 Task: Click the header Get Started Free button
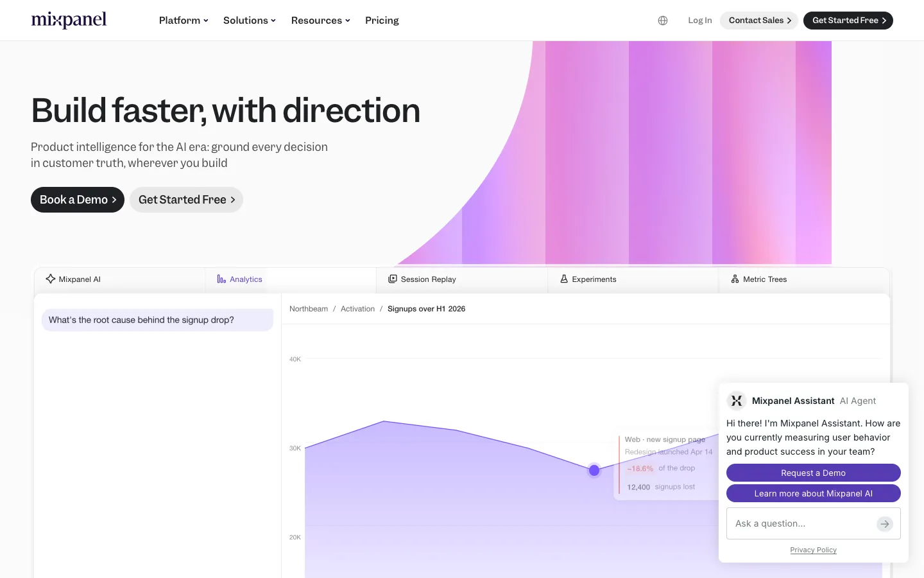(848, 21)
